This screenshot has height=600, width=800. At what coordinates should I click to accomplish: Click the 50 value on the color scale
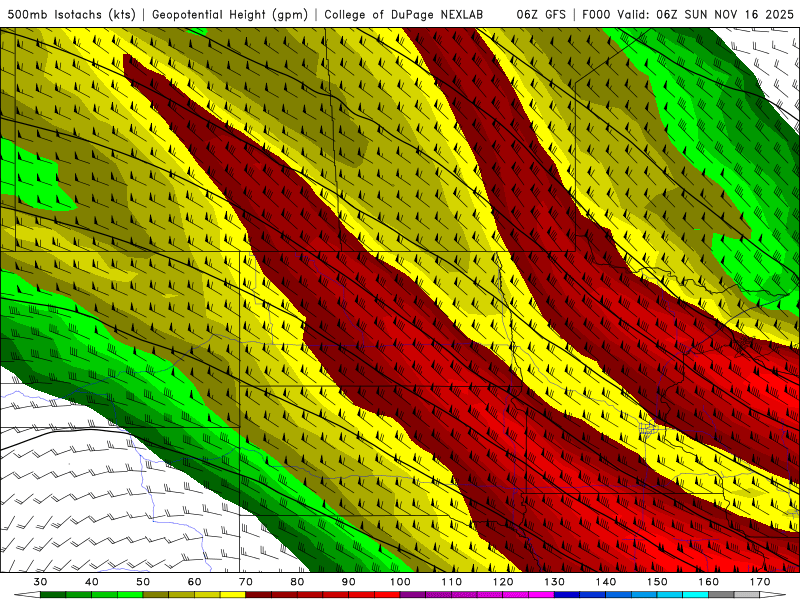(x=143, y=582)
